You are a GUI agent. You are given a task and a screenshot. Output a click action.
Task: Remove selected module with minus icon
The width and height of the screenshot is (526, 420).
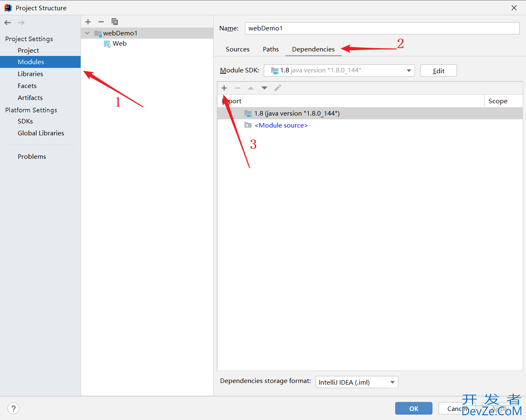pyautogui.click(x=101, y=22)
